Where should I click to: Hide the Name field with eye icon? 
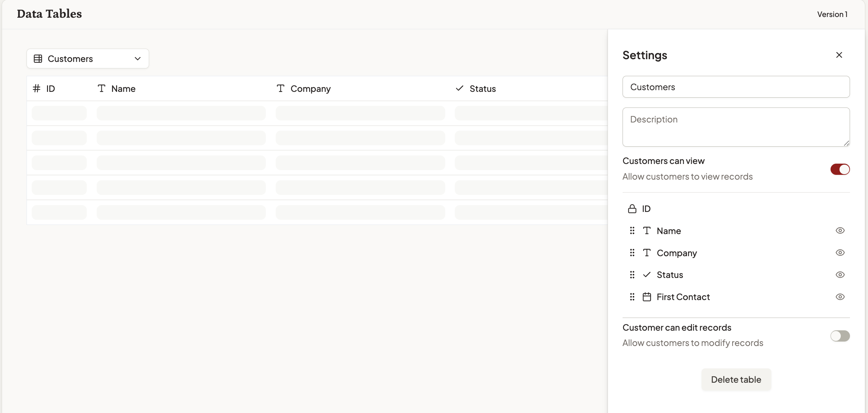coord(840,231)
